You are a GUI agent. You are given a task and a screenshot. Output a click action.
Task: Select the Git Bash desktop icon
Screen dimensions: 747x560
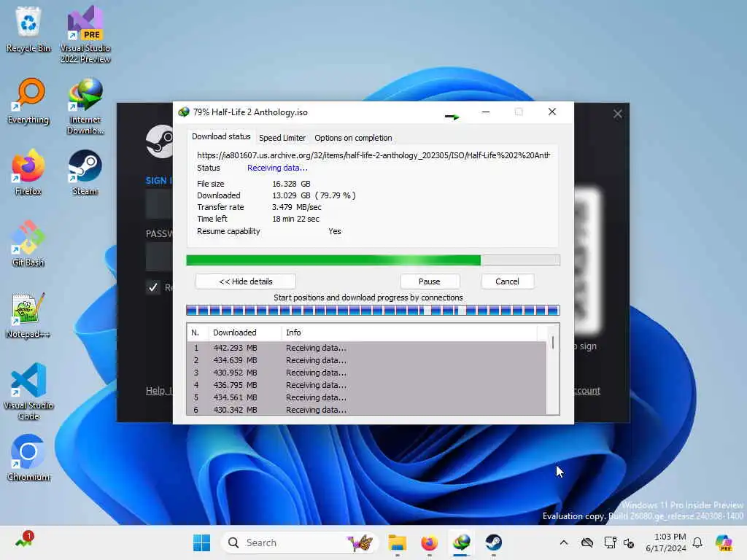point(28,244)
